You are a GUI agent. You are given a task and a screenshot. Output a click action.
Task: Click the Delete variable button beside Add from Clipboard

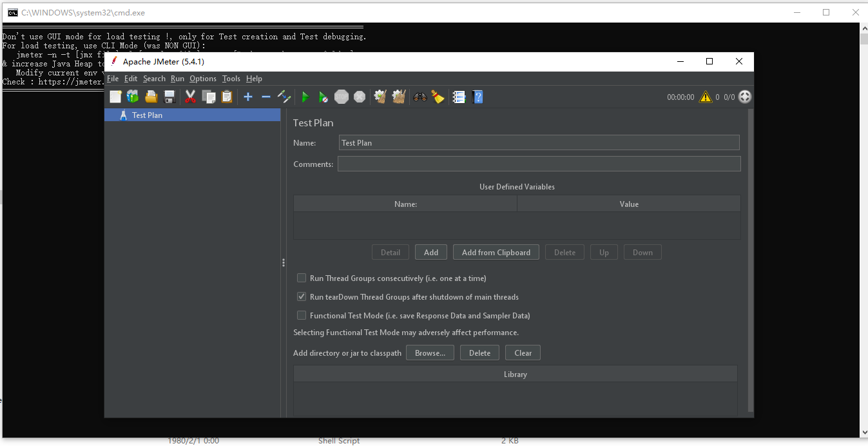tap(564, 252)
